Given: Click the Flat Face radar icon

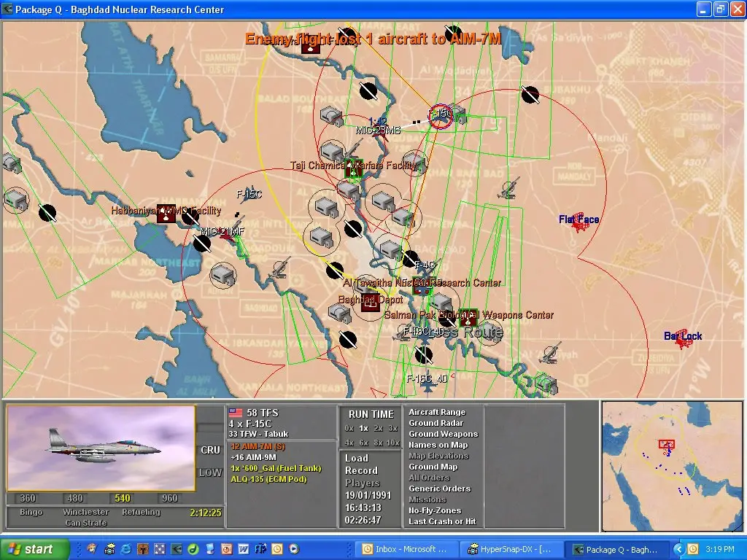Looking at the screenshot, I should coord(580,225).
